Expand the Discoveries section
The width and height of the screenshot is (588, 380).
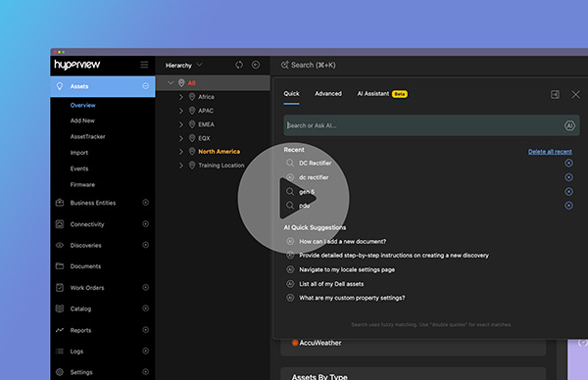(x=145, y=245)
